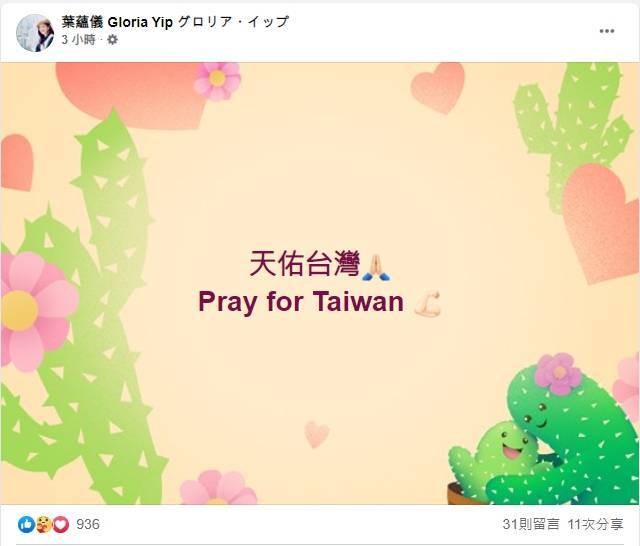The width and height of the screenshot is (640, 546).
Task: Click the Pray for Taiwan text
Action: pyautogui.click(x=301, y=301)
